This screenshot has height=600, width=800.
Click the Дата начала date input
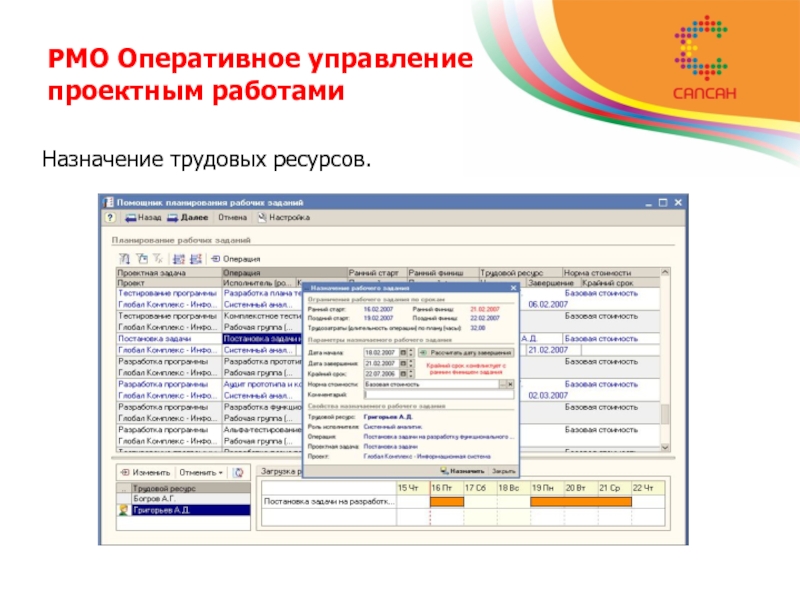[381, 353]
